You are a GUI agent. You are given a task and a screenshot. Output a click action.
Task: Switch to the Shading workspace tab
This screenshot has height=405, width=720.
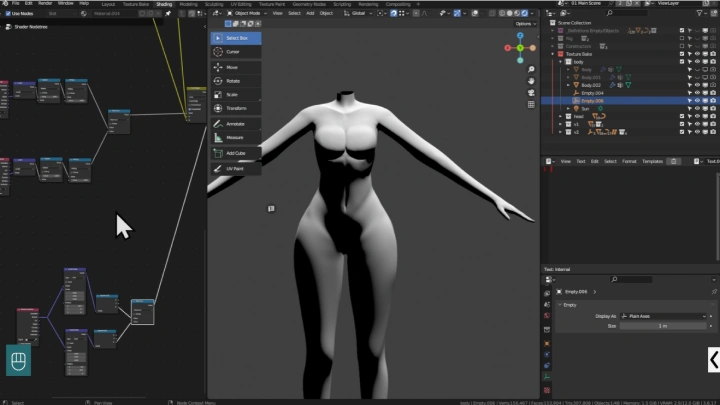pyautogui.click(x=163, y=4)
